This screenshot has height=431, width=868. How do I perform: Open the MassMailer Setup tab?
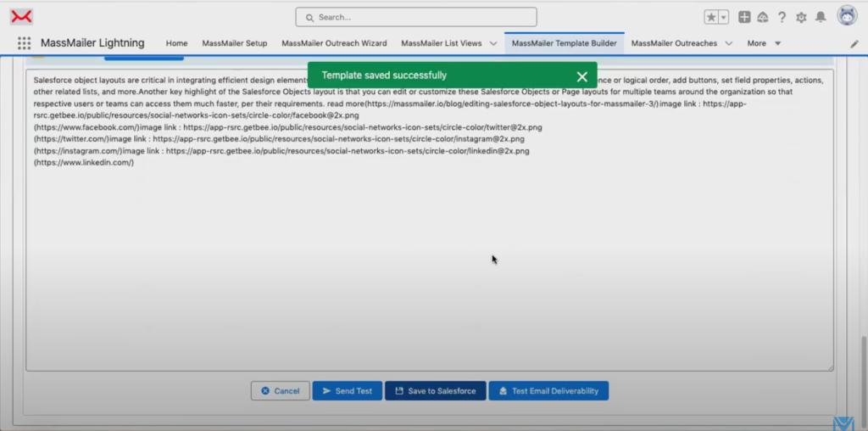pyautogui.click(x=235, y=43)
